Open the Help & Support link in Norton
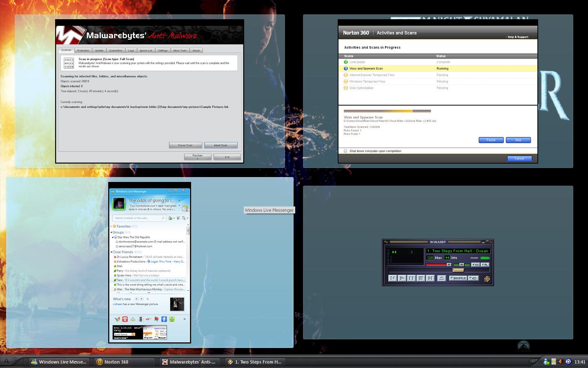Screen dimensions: 588x368 pos(517,37)
